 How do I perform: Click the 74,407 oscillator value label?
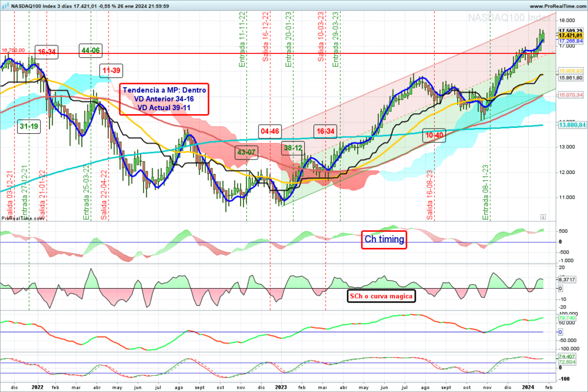pos(567,357)
